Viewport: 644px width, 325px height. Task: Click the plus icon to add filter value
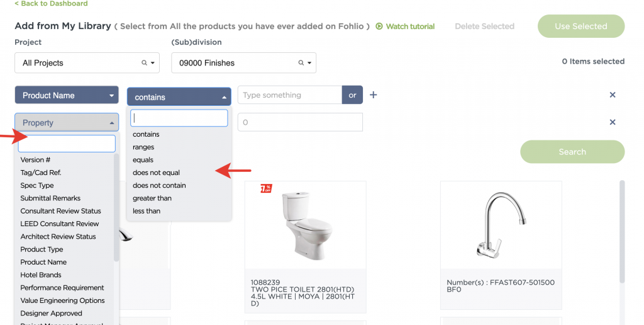pyautogui.click(x=373, y=95)
